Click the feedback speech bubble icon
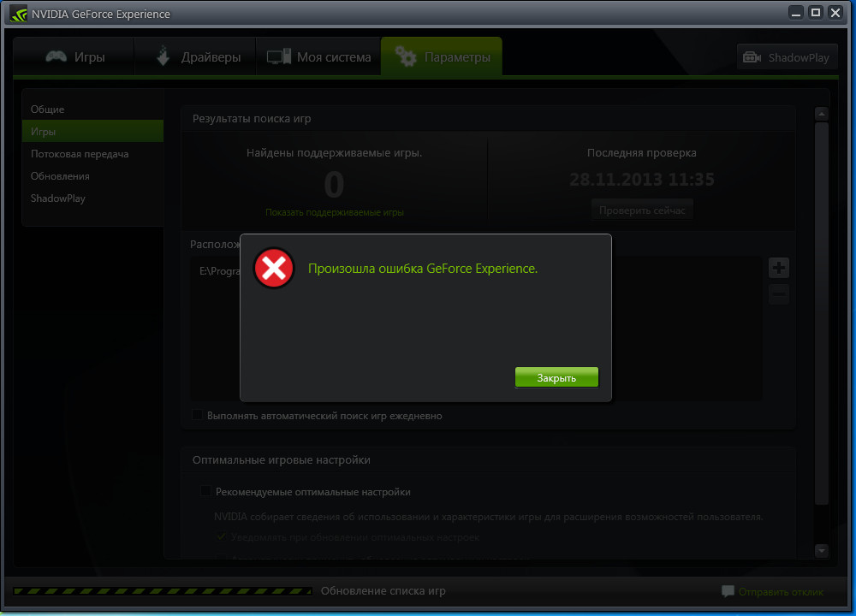The image size is (856, 616). pos(728,591)
